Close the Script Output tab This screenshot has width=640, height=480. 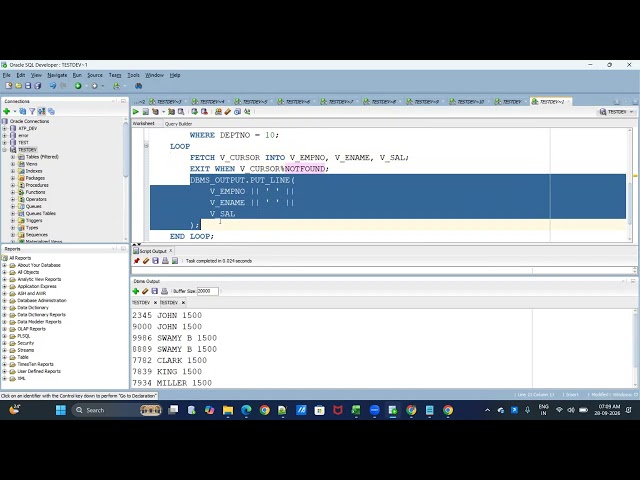pyautogui.click(x=171, y=251)
